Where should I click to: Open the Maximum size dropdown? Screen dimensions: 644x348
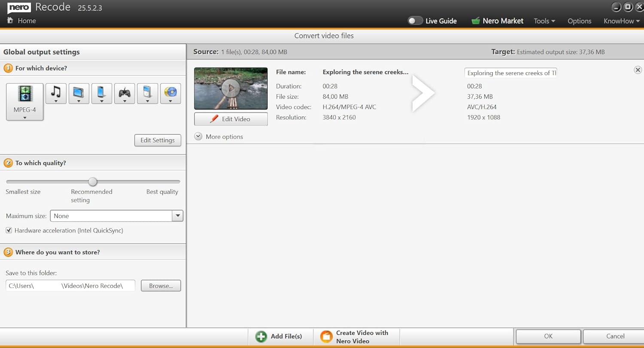[x=117, y=216]
